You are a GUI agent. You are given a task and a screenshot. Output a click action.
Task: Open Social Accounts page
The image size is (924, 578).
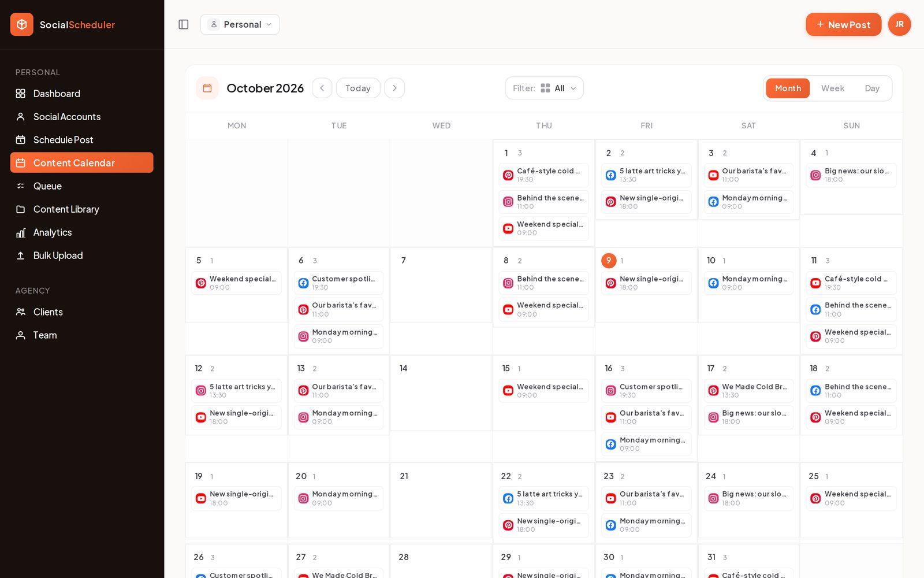(x=81, y=117)
